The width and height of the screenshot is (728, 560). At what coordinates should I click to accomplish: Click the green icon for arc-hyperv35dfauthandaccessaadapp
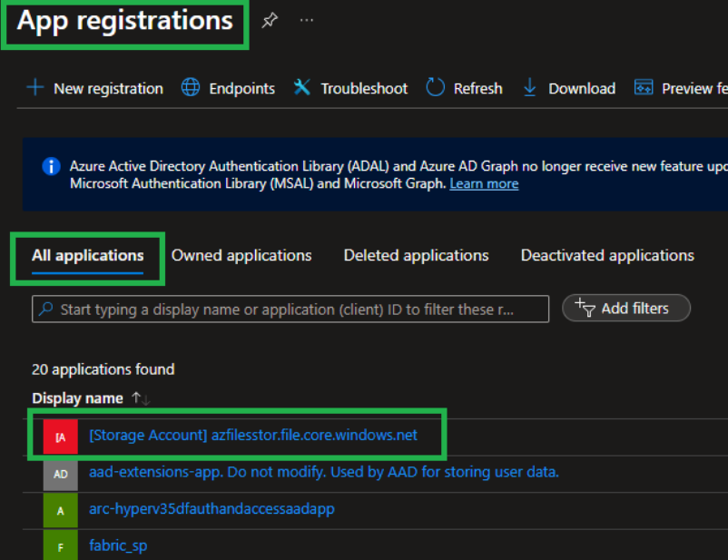pyautogui.click(x=61, y=510)
